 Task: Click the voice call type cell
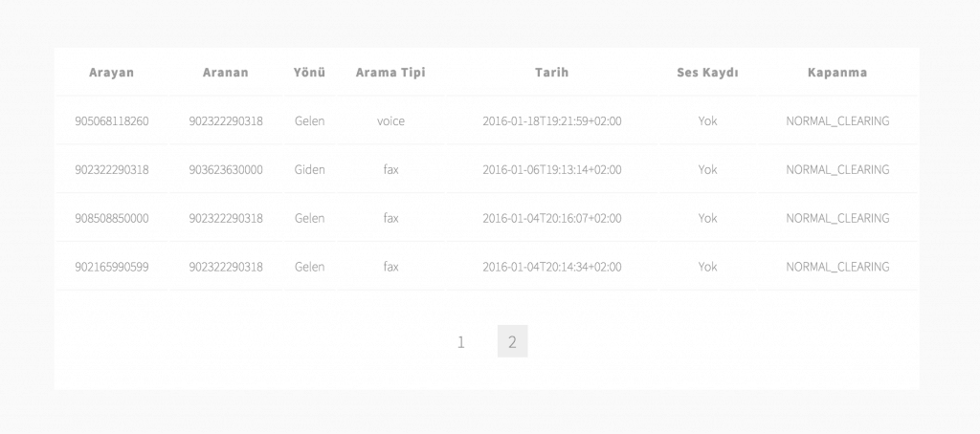click(x=390, y=121)
